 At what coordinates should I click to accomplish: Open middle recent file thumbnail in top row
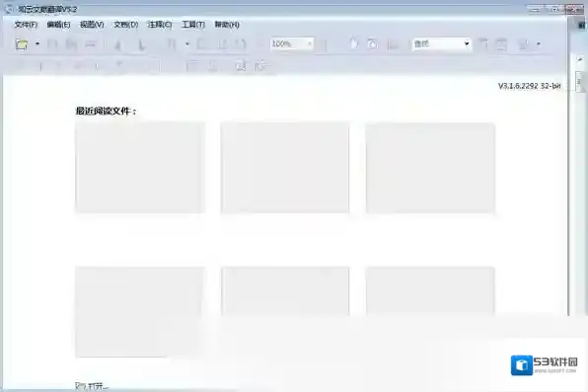click(285, 168)
